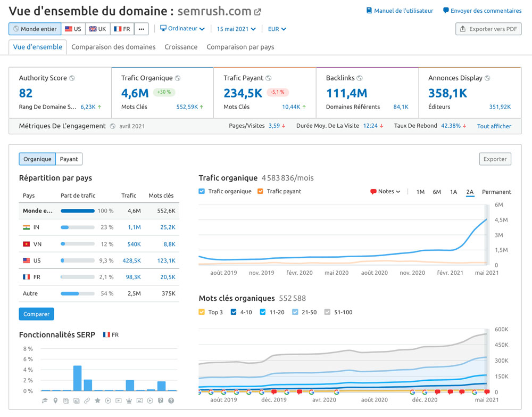Click Exporter vers PDF button

pyautogui.click(x=488, y=29)
